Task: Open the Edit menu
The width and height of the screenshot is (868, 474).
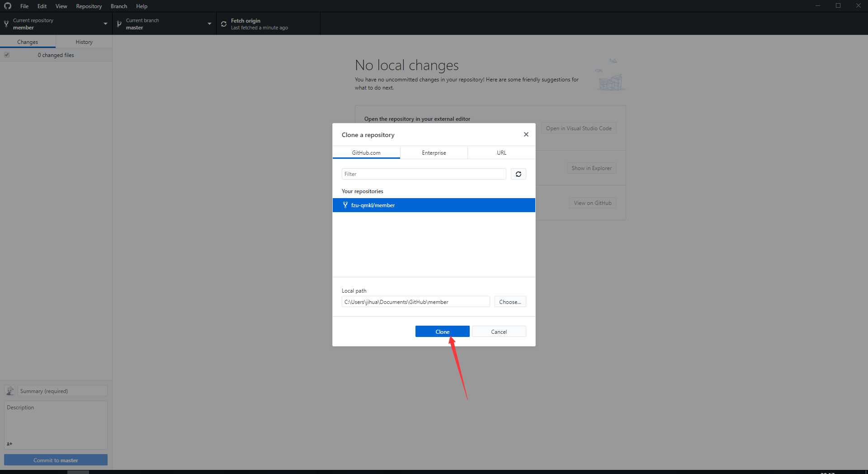Action: pos(42,6)
